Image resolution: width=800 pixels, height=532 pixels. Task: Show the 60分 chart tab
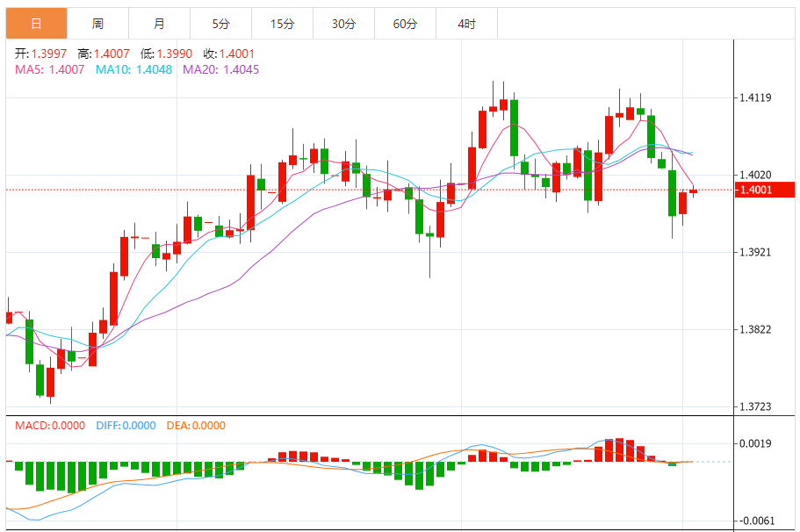tap(405, 24)
